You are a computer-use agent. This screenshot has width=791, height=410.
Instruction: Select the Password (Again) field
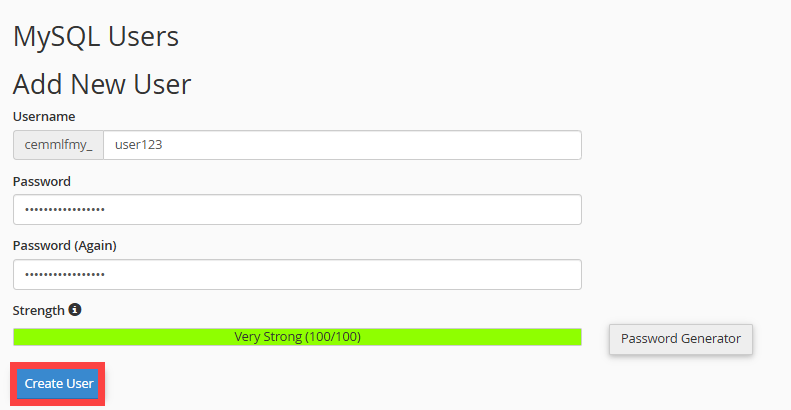pyautogui.click(x=297, y=274)
